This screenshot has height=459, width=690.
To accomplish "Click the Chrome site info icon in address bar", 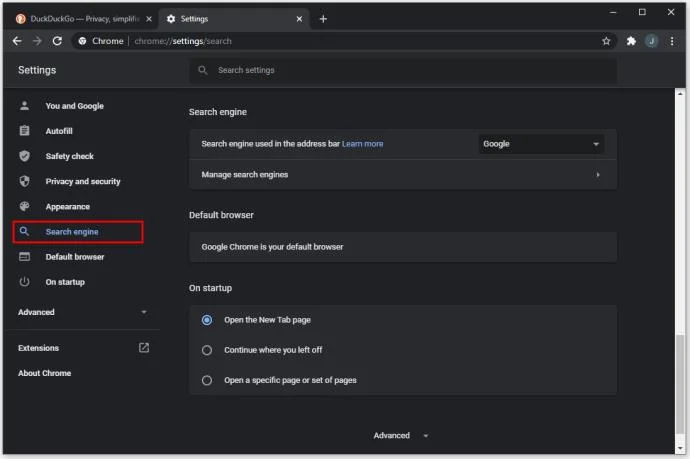I will [x=82, y=41].
